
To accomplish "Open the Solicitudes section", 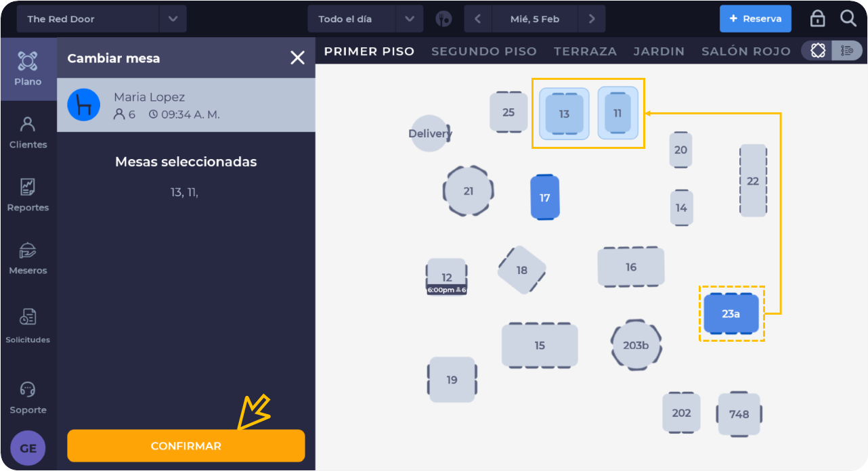I will (x=28, y=327).
